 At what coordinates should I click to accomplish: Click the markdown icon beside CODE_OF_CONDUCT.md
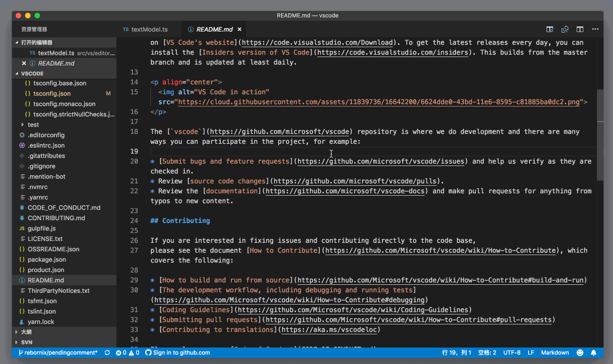click(x=22, y=207)
